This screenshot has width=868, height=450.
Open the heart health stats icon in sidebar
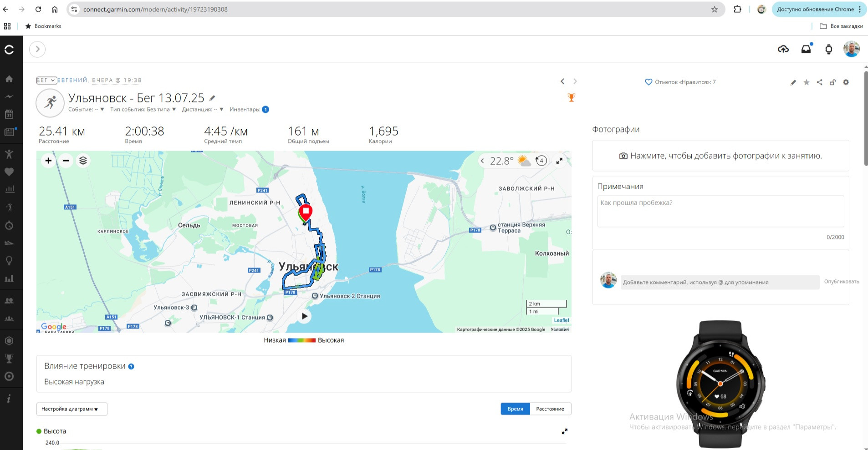pos(9,172)
